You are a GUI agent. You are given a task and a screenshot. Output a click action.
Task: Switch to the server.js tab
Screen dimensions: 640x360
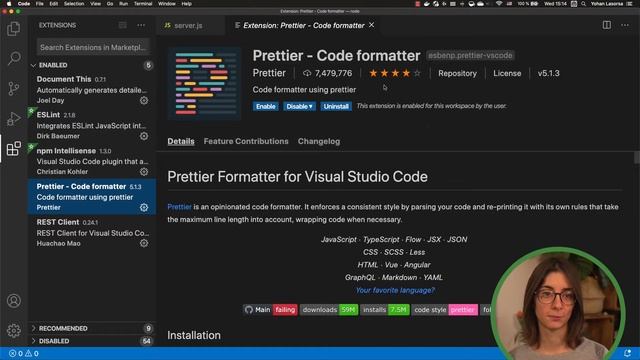(188, 25)
